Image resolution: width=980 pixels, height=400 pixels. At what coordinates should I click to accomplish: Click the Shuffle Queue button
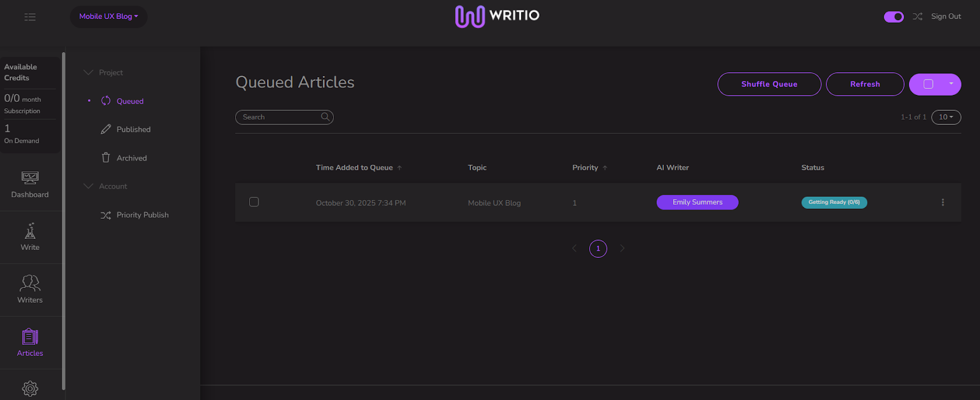(769, 84)
